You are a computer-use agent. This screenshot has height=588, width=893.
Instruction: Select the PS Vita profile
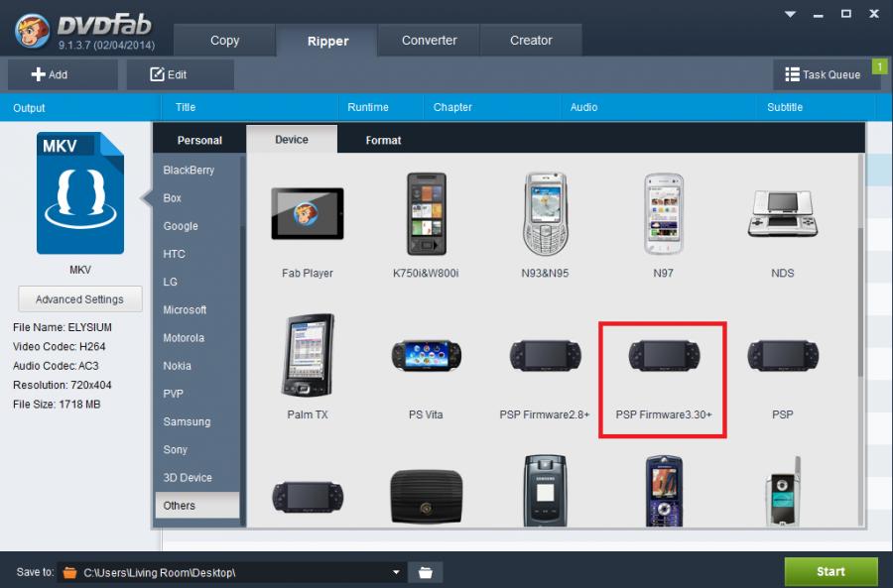[426, 355]
